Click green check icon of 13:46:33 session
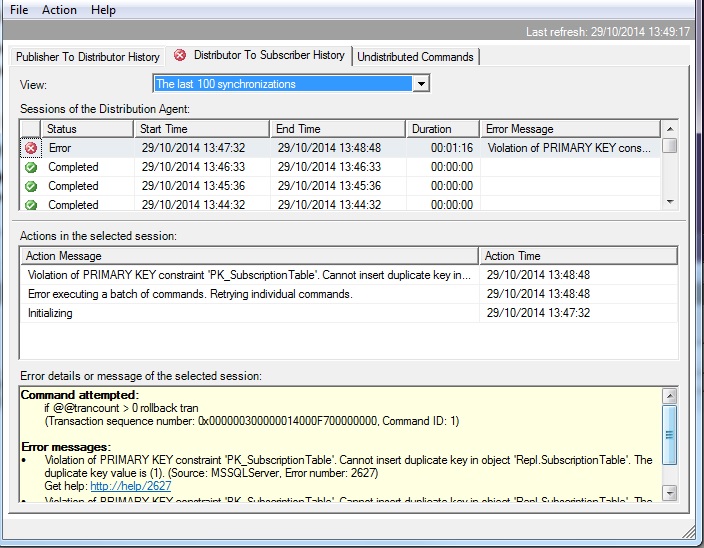This screenshot has height=548, width=704. [x=30, y=167]
